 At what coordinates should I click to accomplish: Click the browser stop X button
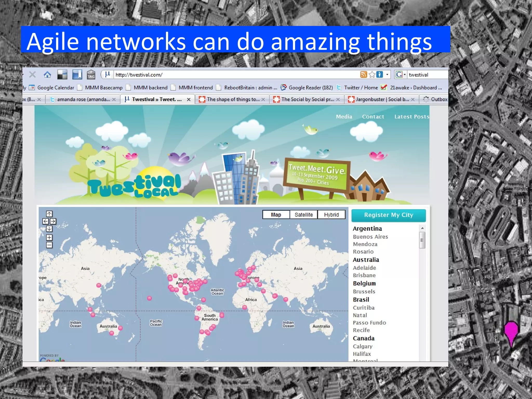[x=32, y=75]
